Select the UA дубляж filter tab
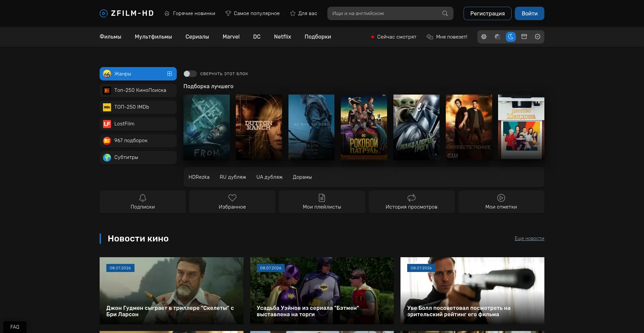The image size is (644, 333). 270,177
